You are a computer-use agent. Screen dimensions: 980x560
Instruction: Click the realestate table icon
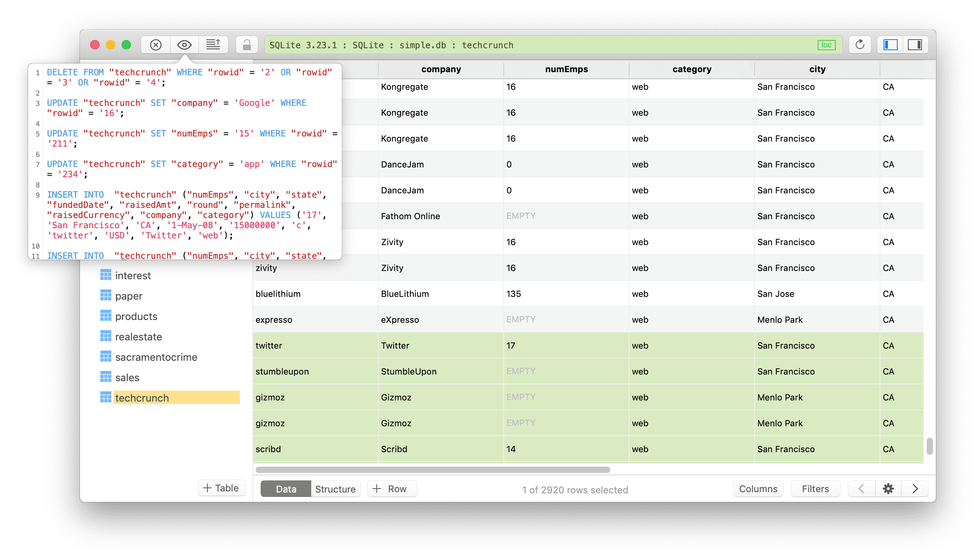[x=105, y=336]
